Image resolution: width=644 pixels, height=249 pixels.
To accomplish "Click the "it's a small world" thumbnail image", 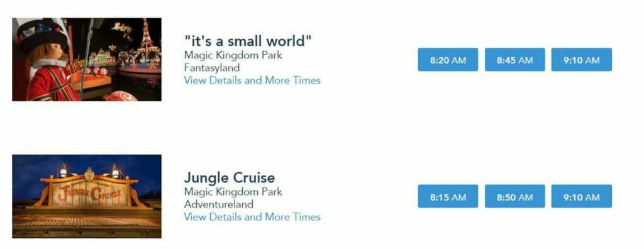I will tap(87, 60).
